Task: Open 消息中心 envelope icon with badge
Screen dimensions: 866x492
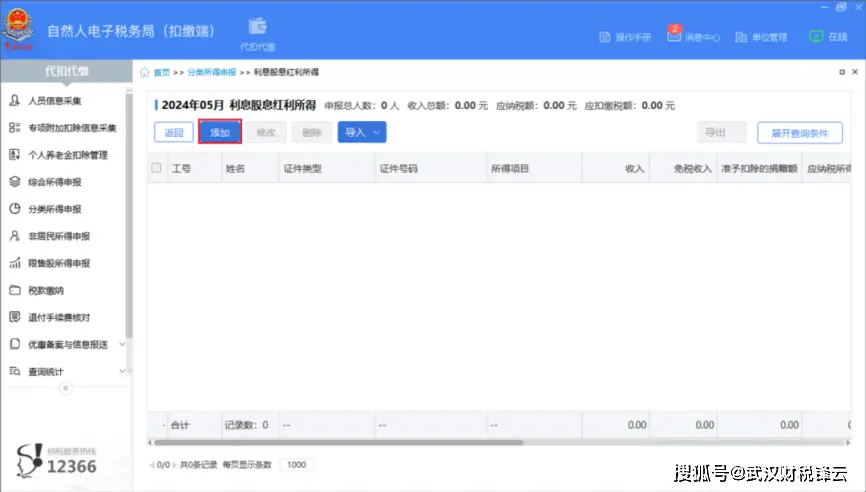Action: click(674, 36)
